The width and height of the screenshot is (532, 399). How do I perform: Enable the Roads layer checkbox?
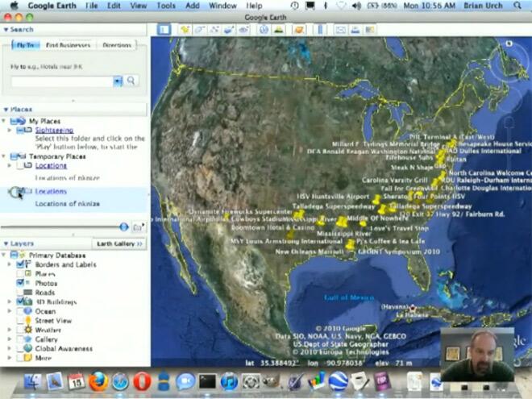tap(21, 293)
